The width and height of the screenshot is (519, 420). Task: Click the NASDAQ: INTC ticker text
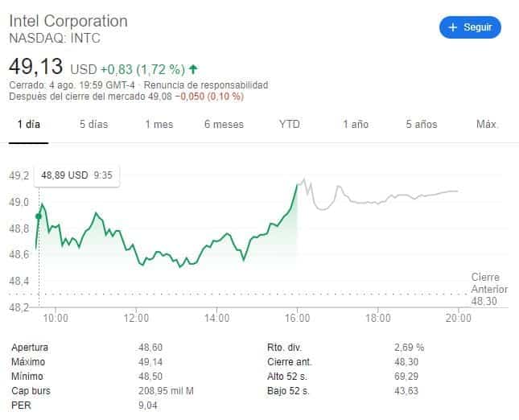[55, 38]
